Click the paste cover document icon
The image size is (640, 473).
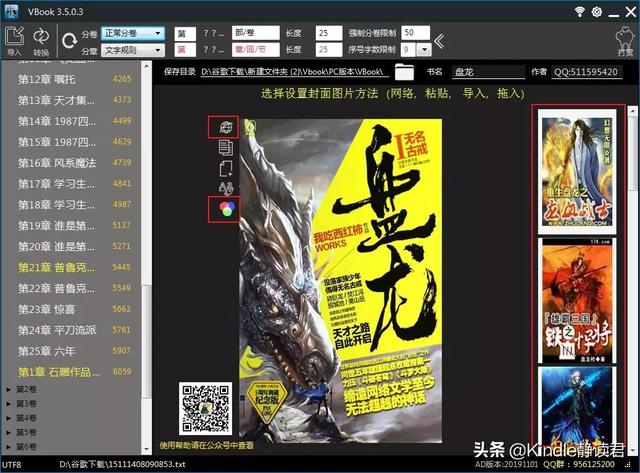click(x=226, y=148)
